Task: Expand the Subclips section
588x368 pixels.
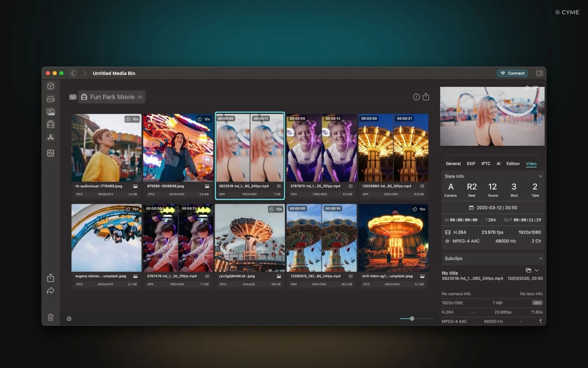Action: point(540,258)
